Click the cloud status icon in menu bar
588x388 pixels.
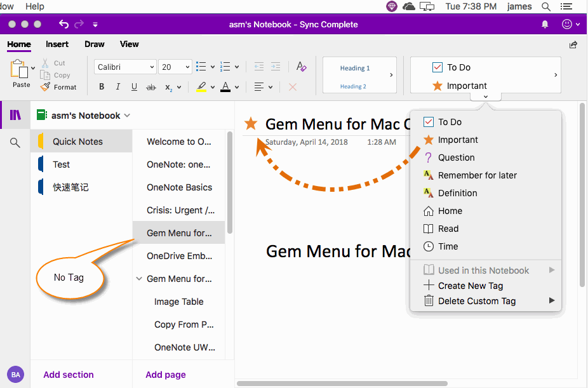click(x=409, y=6)
